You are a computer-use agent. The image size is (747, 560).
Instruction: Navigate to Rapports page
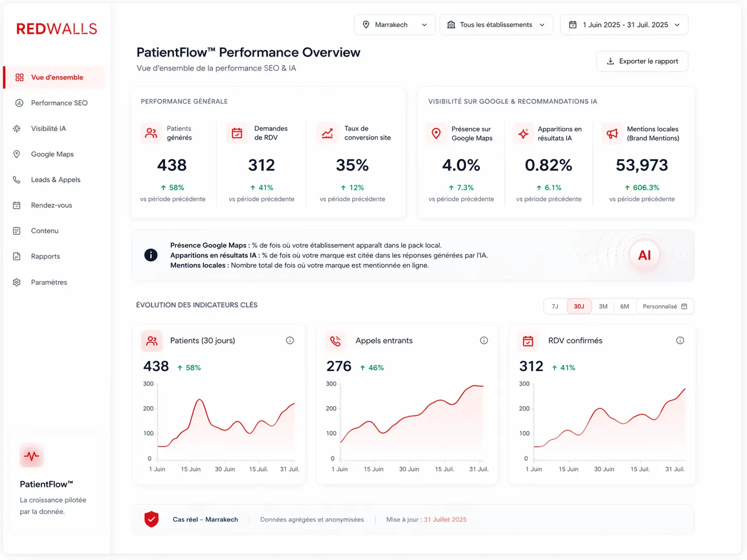coord(54,256)
